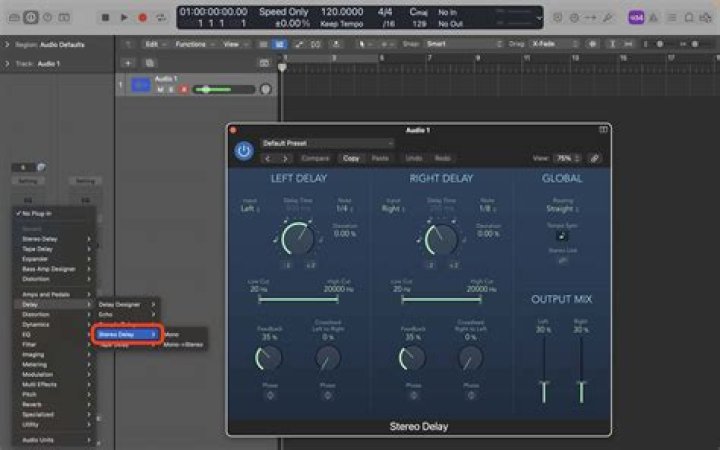
Task: Open Right Delay Note 1/8 dropdown
Action: [x=487, y=208]
